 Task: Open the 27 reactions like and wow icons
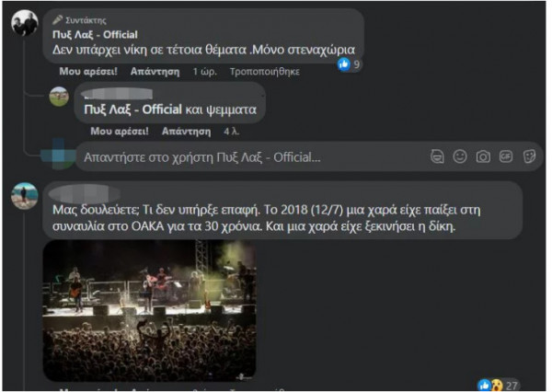(490, 385)
